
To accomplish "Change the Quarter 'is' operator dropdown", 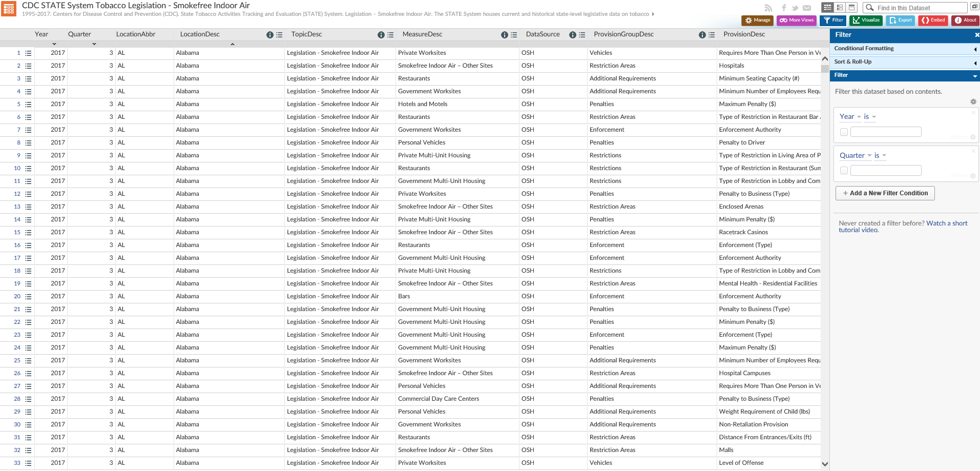I will pos(880,155).
